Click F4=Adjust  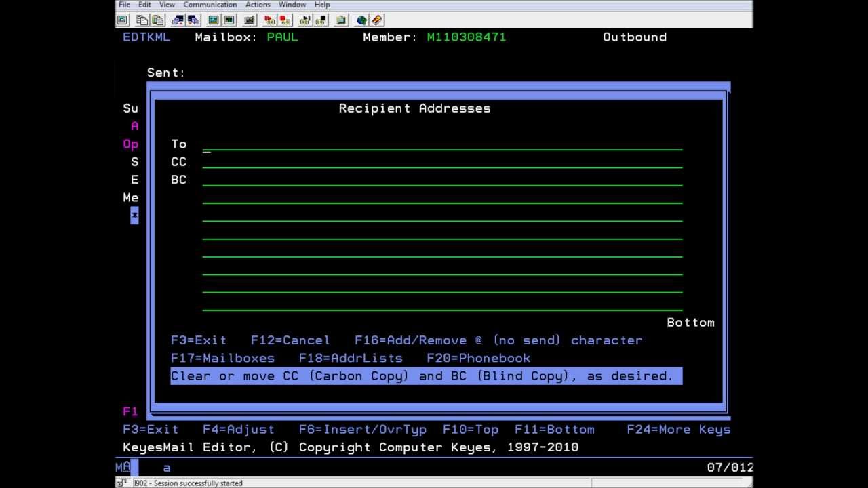tap(239, 430)
